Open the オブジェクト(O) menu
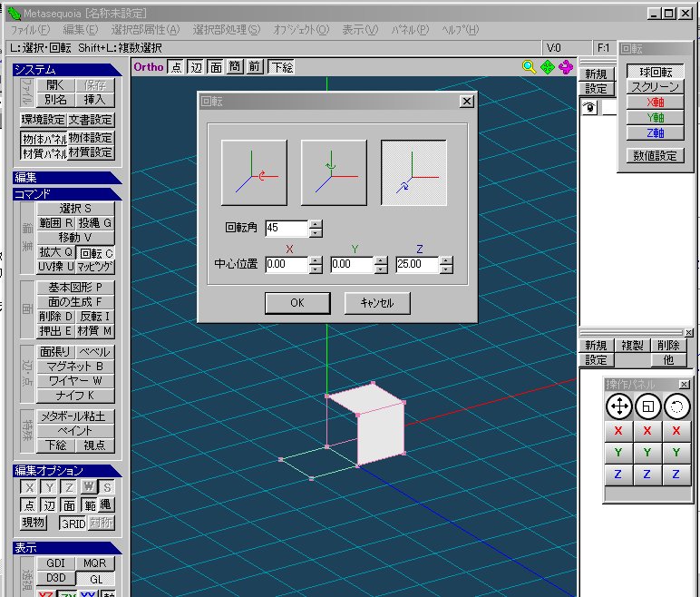This screenshot has height=597, width=700. coord(301,30)
